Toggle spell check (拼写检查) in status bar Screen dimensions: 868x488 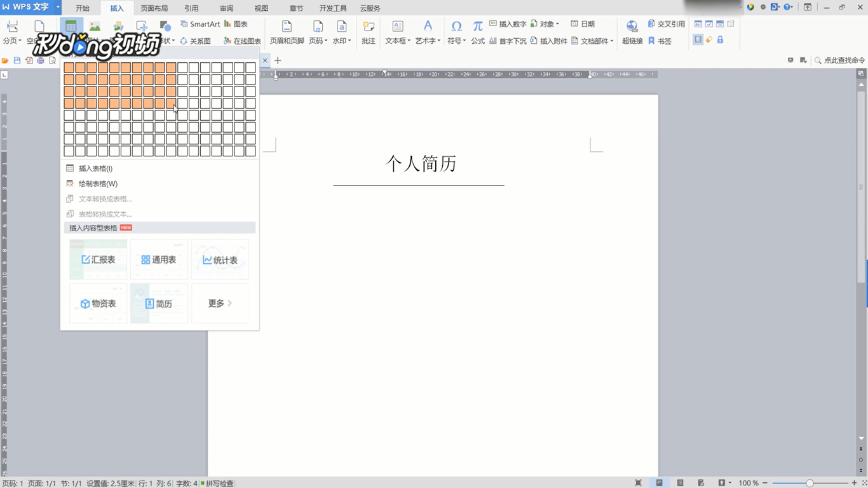click(217, 484)
